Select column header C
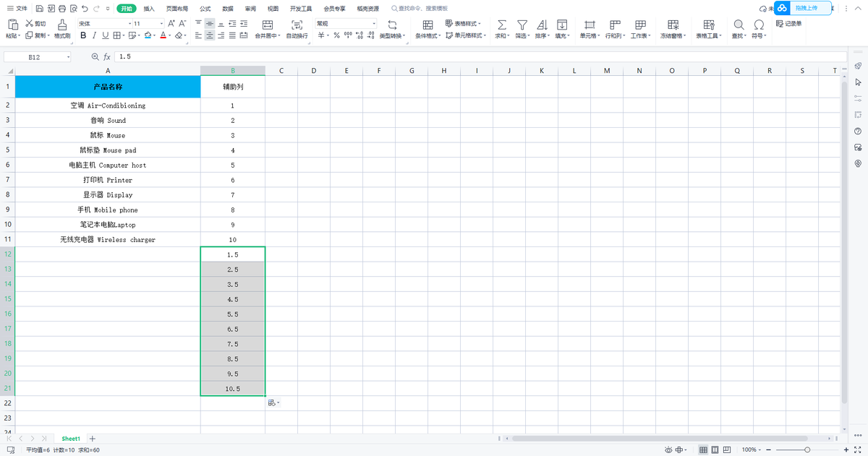868x456 pixels. coord(281,70)
